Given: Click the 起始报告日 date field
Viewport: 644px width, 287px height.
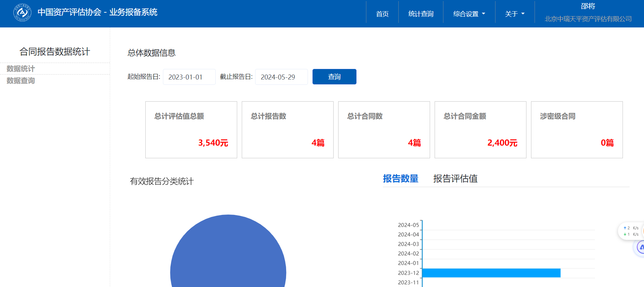Looking at the screenshot, I should click(189, 77).
